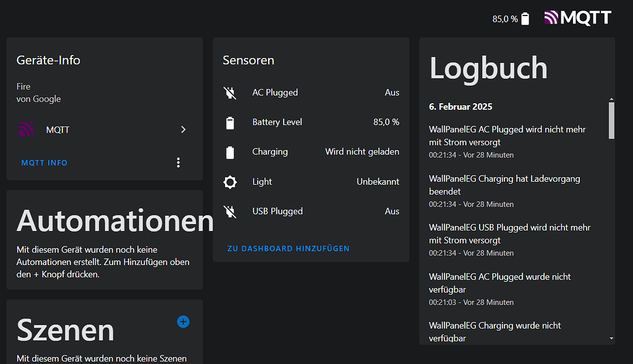Click the battery icon next to Battery Level
Image resolution: width=633 pixels, height=364 pixels.
coord(230,122)
